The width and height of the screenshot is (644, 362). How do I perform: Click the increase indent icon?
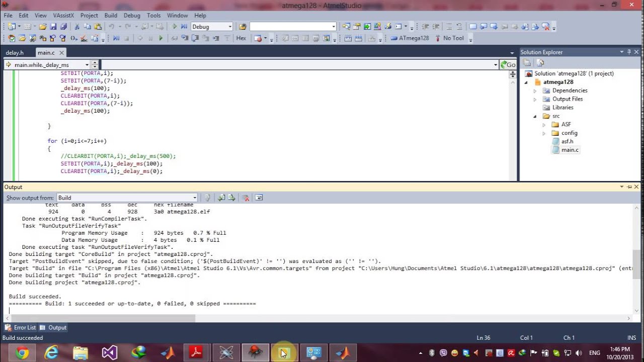pyautogui.click(x=436, y=27)
